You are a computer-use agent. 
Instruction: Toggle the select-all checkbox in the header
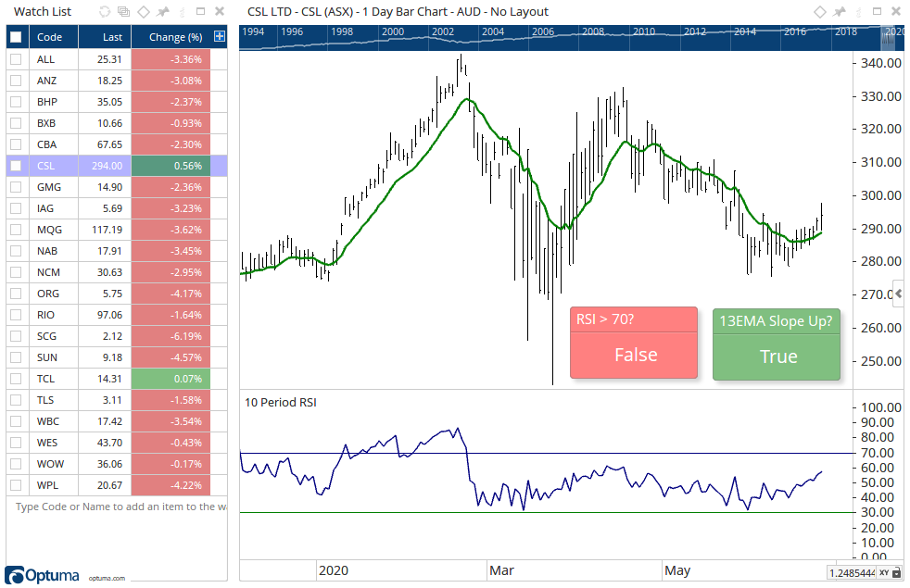16,37
